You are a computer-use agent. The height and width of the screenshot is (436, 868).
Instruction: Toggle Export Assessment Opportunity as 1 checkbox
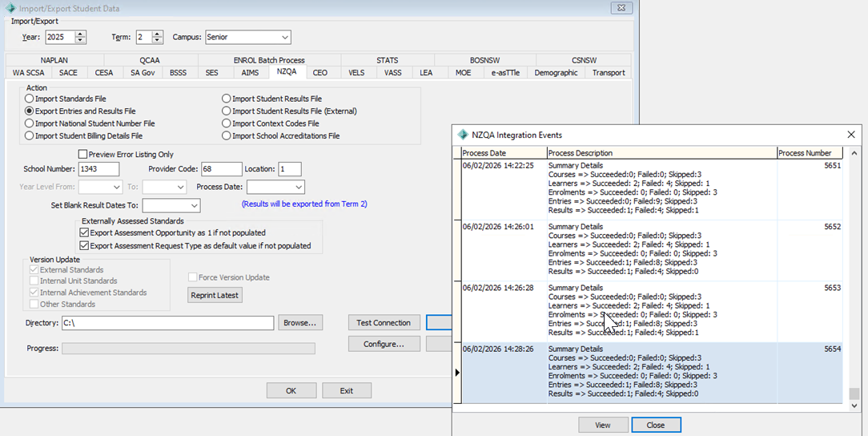point(84,233)
